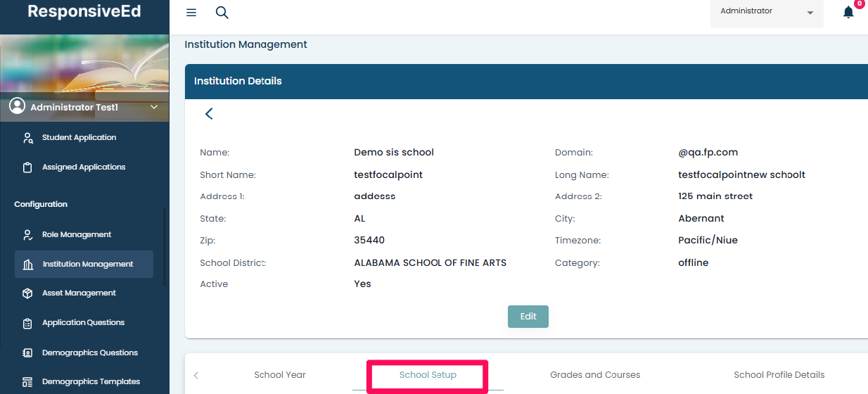Open the Administrator role dropdown
The height and width of the screenshot is (394, 868).
click(x=767, y=13)
